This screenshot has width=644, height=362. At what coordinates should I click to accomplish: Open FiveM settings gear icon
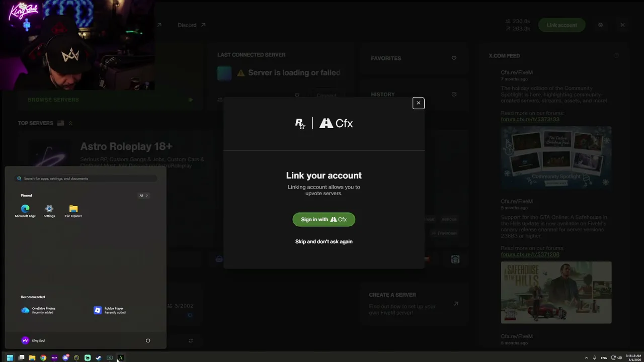[x=600, y=25]
